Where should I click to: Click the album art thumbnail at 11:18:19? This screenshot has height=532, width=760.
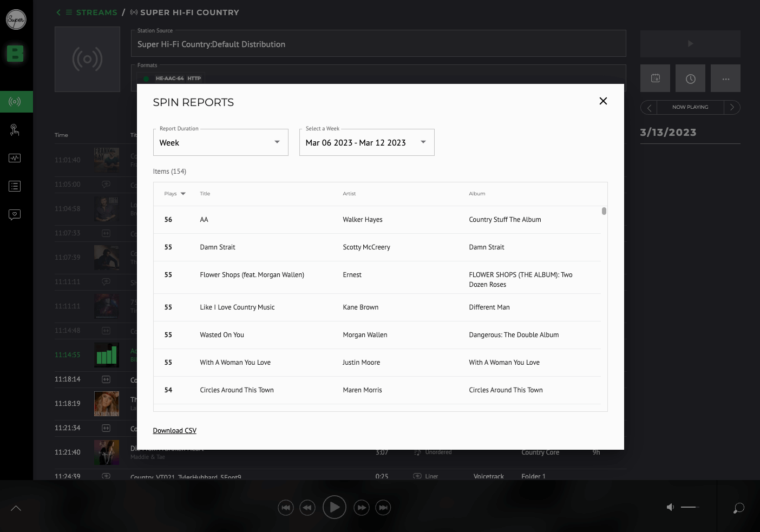pos(107,404)
